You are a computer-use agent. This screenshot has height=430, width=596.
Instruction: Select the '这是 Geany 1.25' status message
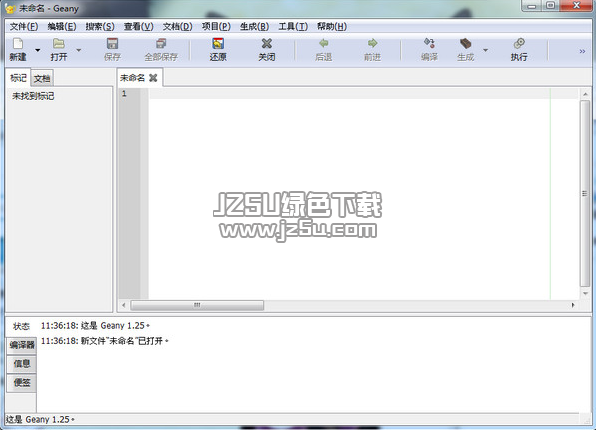pos(95,326)
